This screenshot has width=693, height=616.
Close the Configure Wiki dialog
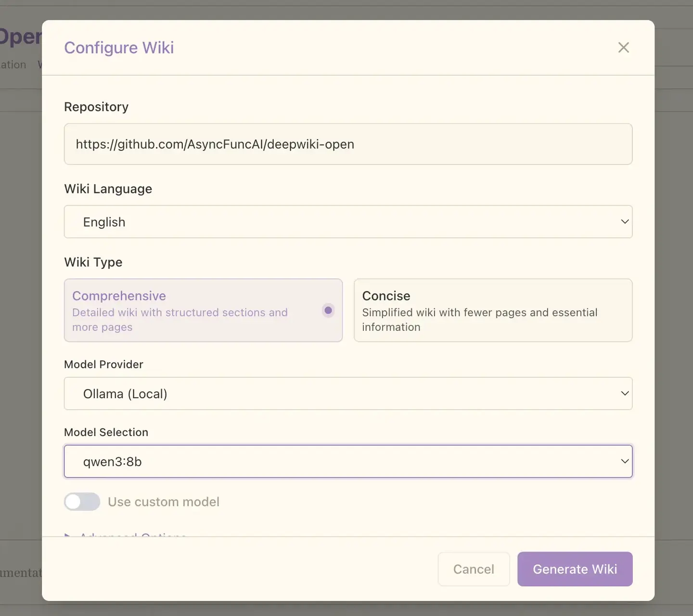[624, 47]
